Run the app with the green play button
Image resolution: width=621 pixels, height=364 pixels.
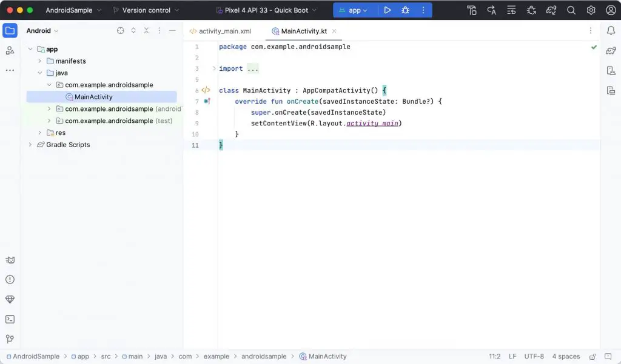387,10
